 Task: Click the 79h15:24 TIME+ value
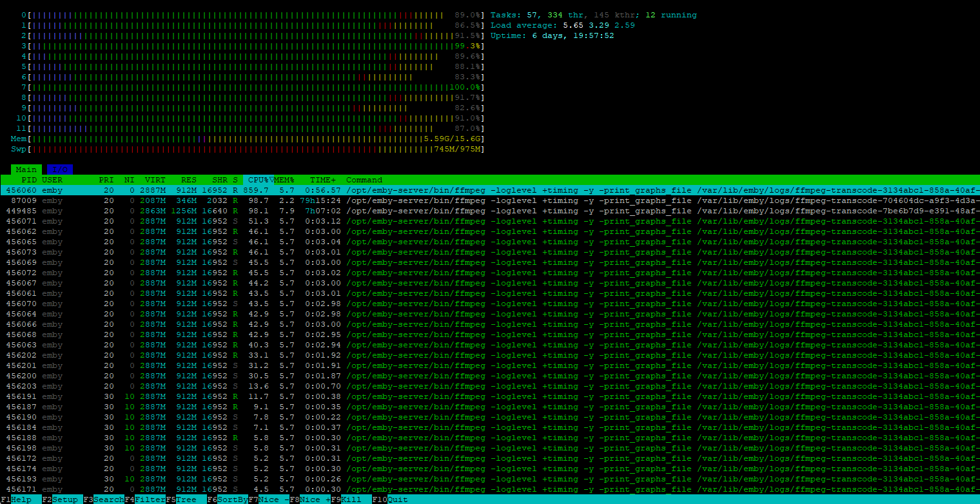(320, 200)
